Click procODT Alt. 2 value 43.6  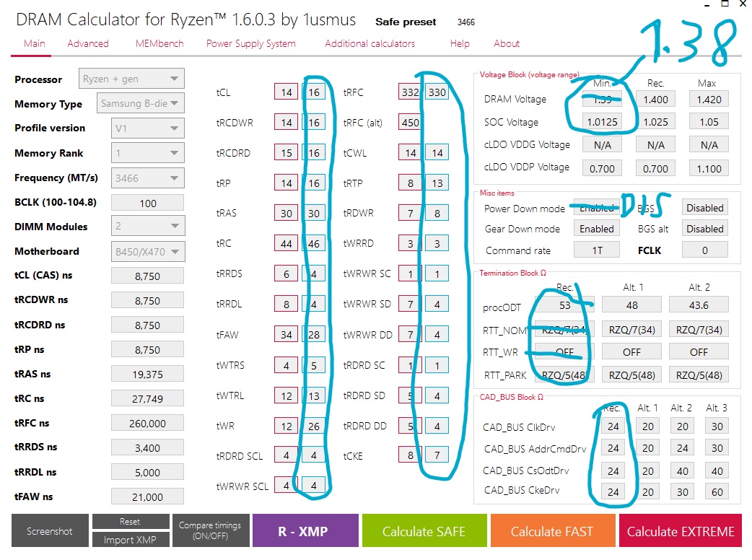pyautogui.click(x=699, y=305)
